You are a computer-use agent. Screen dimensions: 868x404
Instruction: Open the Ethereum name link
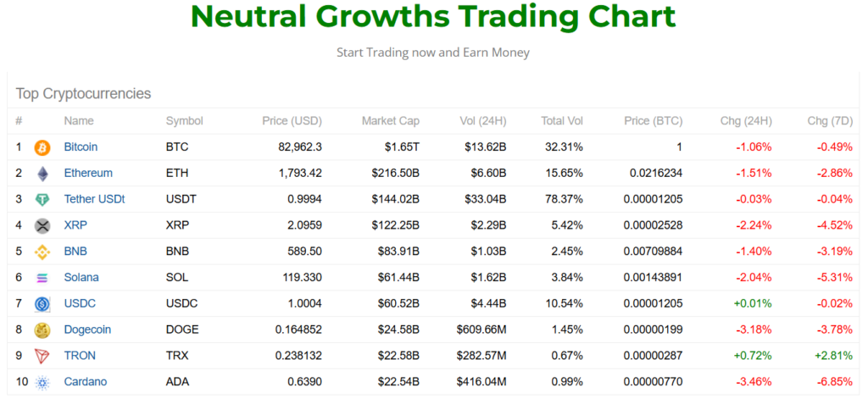click(88, 173)
